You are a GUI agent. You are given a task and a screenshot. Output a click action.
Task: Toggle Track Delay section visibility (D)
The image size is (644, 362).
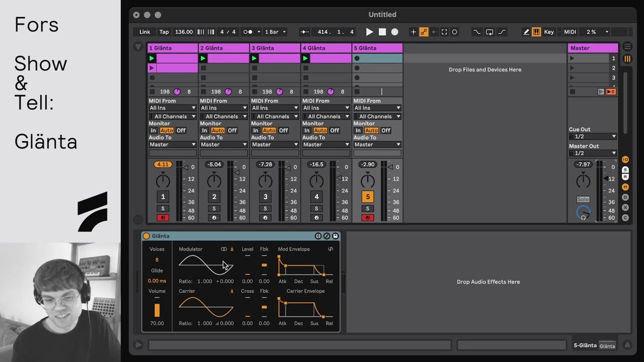pos(625,197)
